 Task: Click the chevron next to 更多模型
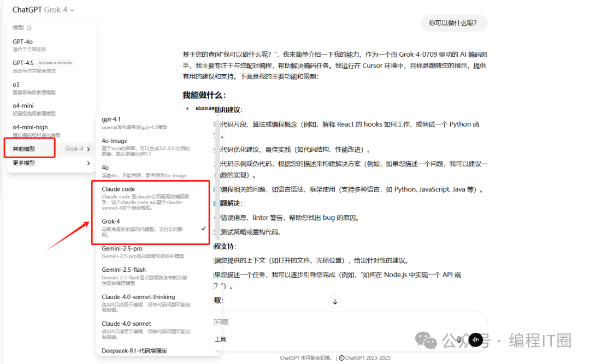click(88, 163)
